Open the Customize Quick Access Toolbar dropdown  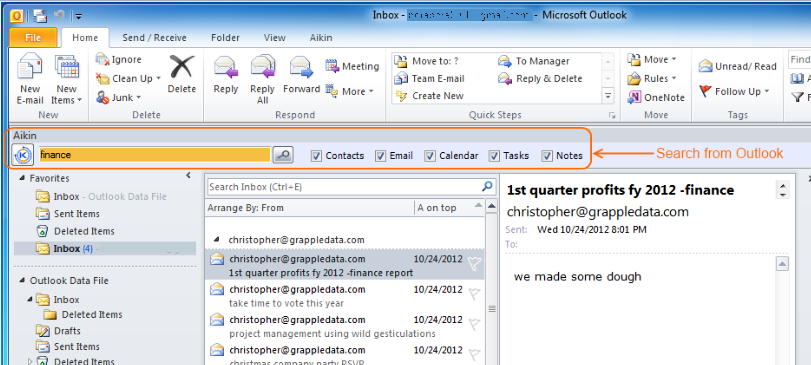tap(79, 16)
